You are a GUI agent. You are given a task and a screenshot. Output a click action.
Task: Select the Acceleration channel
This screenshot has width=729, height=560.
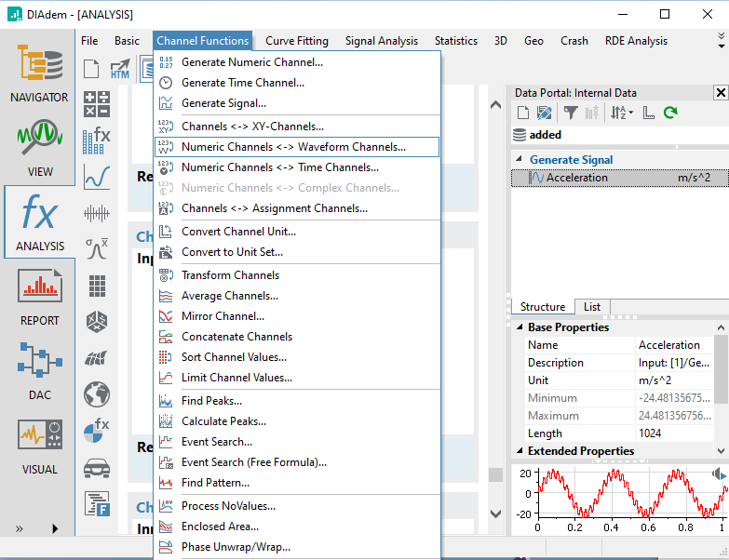coord(576,178)
